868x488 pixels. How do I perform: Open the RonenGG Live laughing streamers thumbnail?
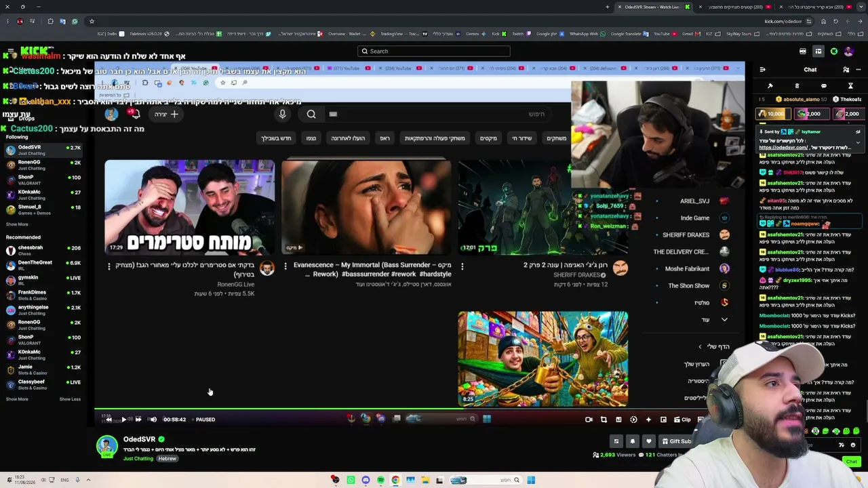point(190,207)
